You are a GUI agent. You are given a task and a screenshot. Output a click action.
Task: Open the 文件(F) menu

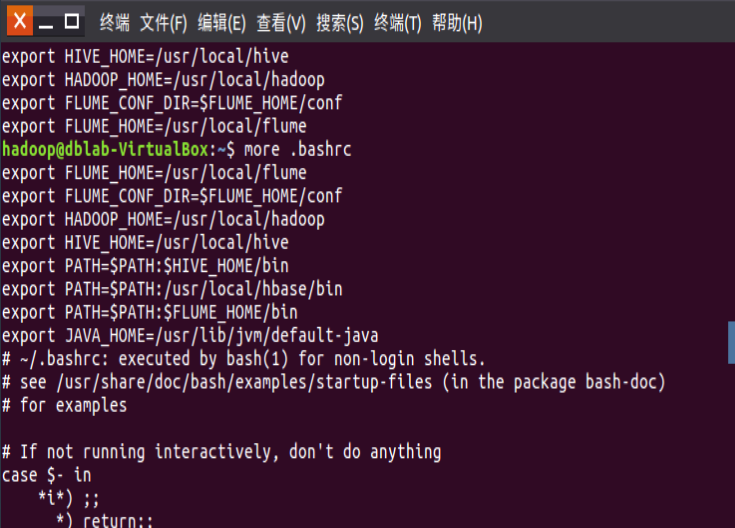[x=164, y=23]
